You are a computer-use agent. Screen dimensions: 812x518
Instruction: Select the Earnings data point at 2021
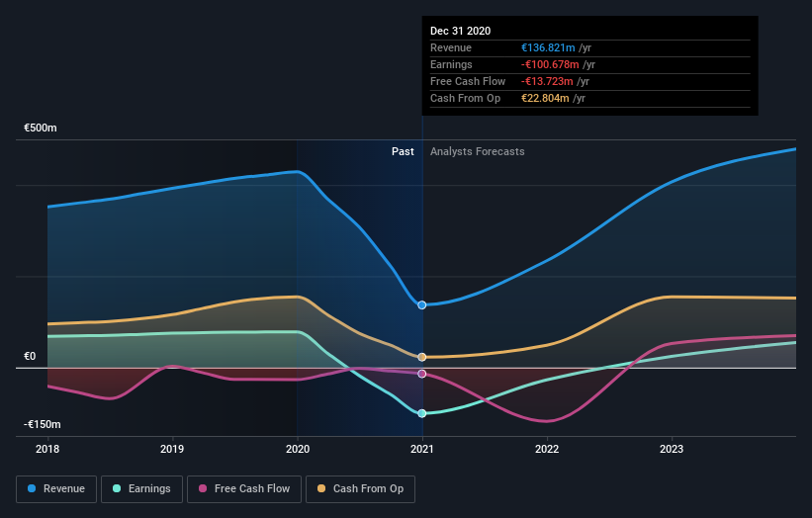pos(422,413)
